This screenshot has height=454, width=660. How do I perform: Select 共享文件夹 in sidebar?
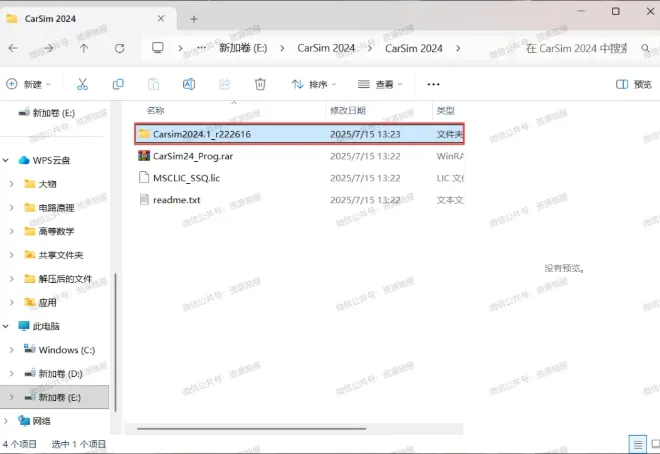point(61,255)
